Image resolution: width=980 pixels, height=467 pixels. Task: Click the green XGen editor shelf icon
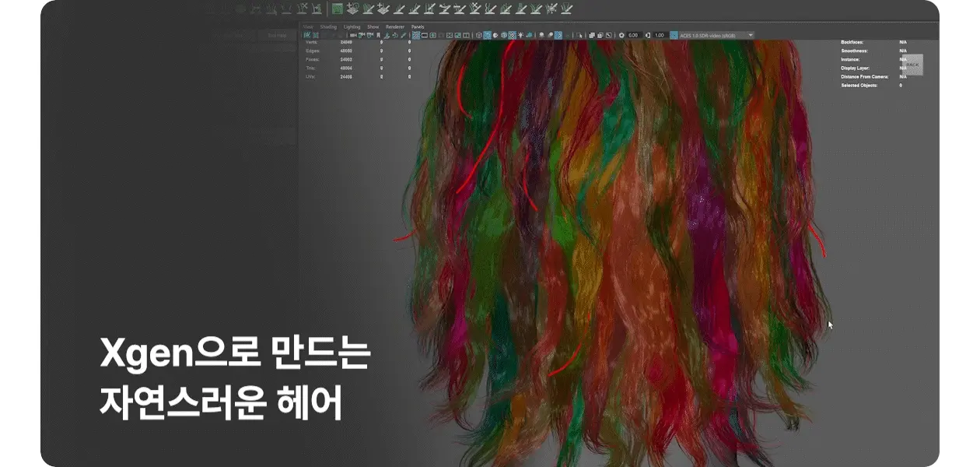338,9
